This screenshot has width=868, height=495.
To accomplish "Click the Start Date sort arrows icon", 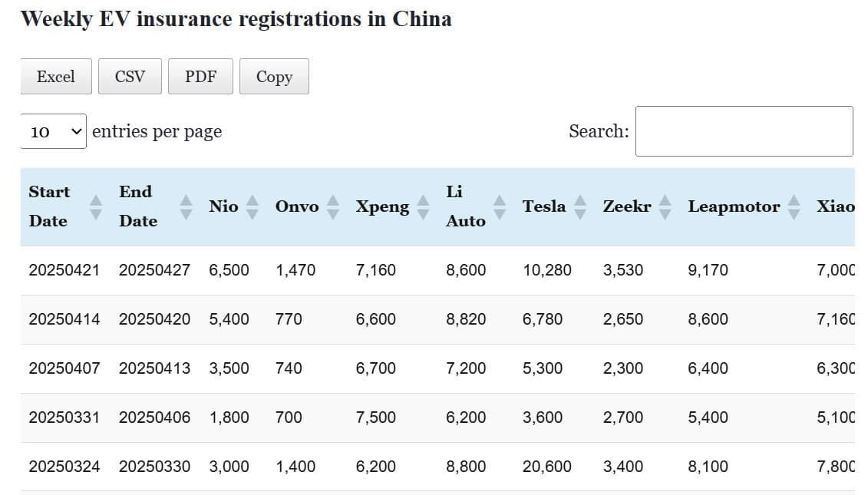I will pos(96,206).
